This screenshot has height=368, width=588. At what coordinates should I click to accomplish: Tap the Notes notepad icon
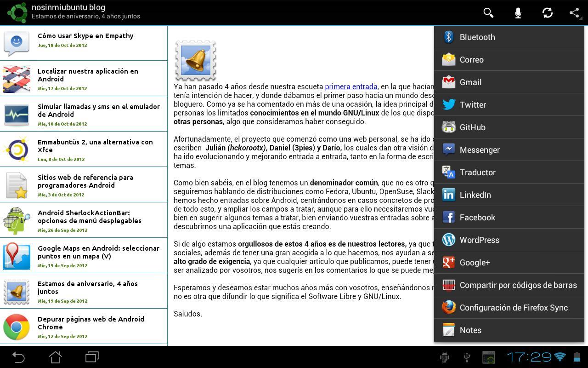[x=448, y=330]
